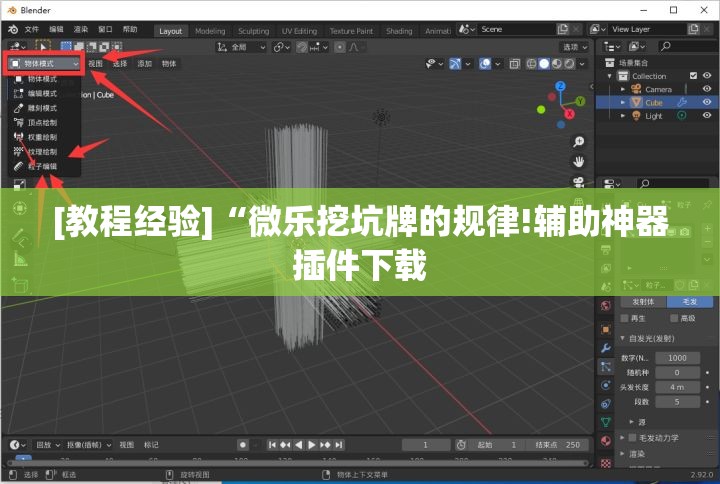Expand the 源 subpanel
The height and width of the screenshot is (484, 720).
(x=632, y=422)
